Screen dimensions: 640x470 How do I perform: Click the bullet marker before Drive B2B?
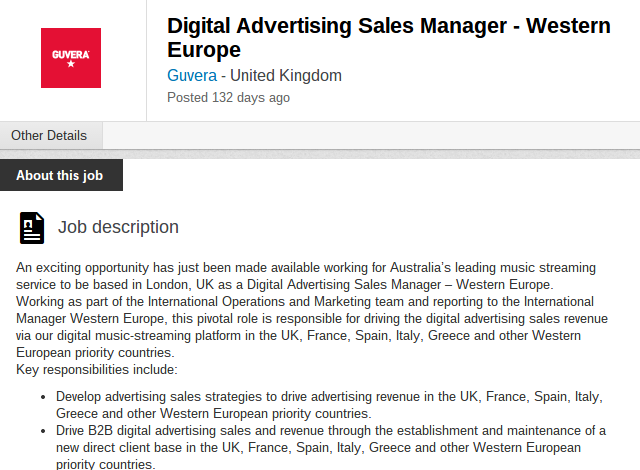[43, 431]
